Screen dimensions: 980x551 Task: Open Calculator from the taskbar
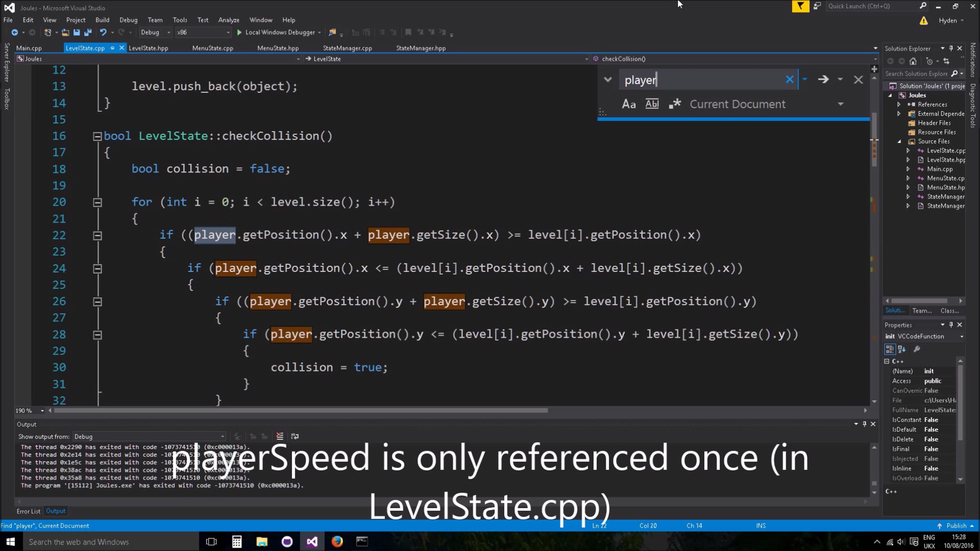[x=237, y=542]
